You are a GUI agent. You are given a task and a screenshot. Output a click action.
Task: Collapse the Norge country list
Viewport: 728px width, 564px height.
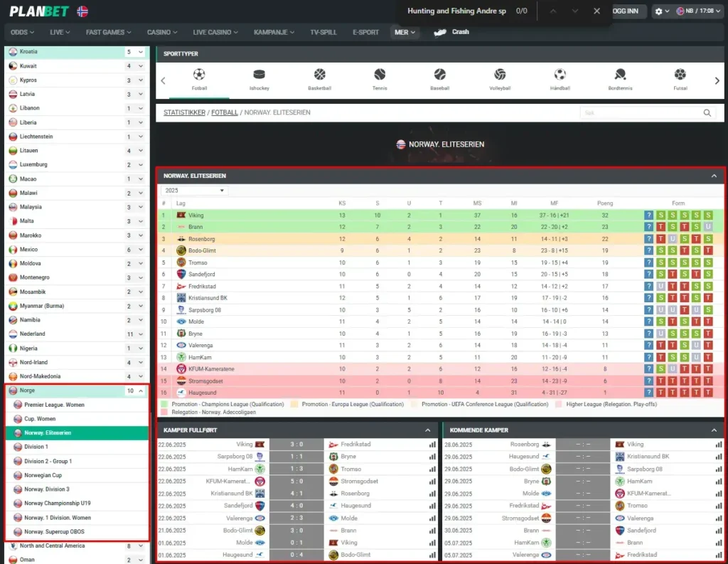pos(141,390)
